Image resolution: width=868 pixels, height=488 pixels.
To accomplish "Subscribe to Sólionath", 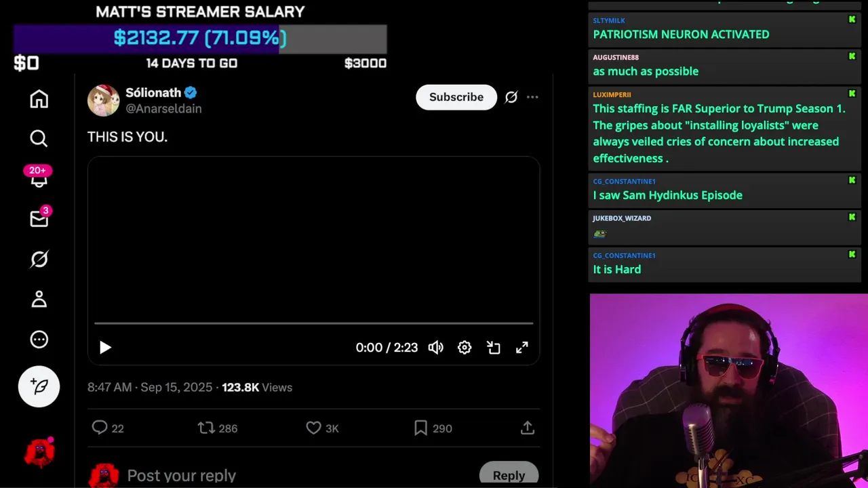I will point(456,97).
